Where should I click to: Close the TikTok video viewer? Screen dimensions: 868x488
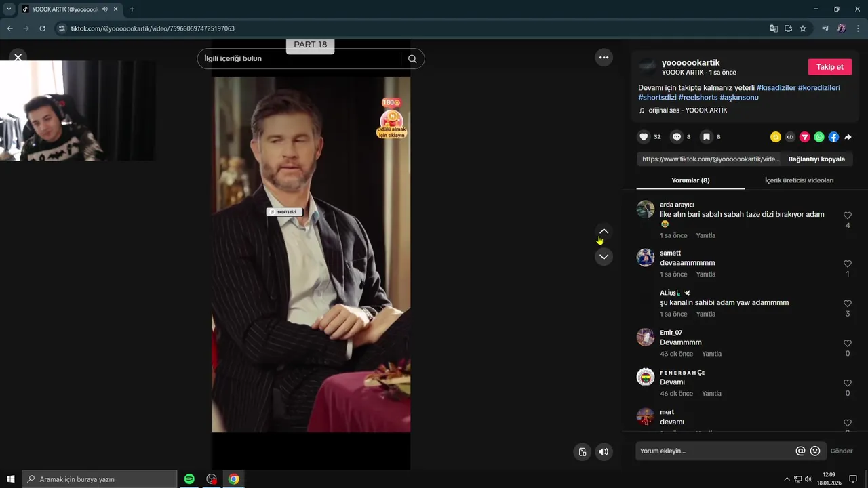(18, 58)
